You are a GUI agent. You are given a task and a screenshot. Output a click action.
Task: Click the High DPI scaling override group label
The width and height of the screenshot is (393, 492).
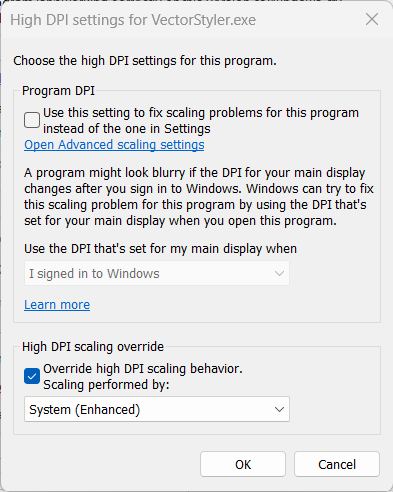pyautogui.click(x=93, y=347)
